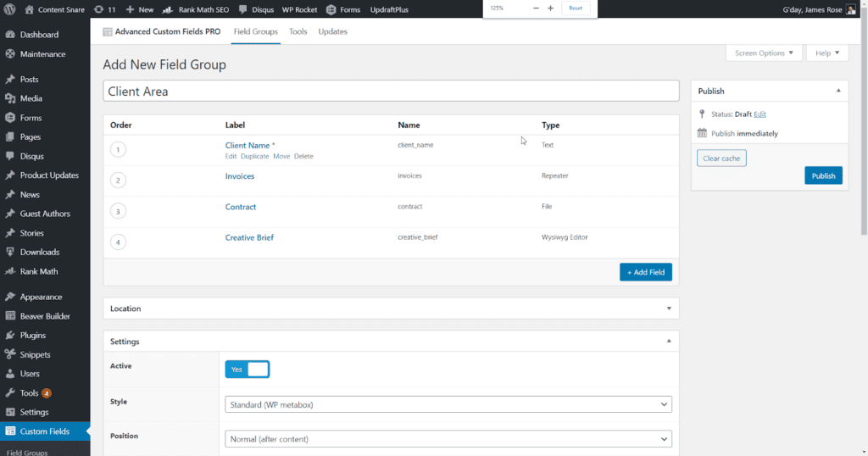Click the Plugins sidebar icon
The height and width of the screenshot is (456, 868).
[10, 336]
